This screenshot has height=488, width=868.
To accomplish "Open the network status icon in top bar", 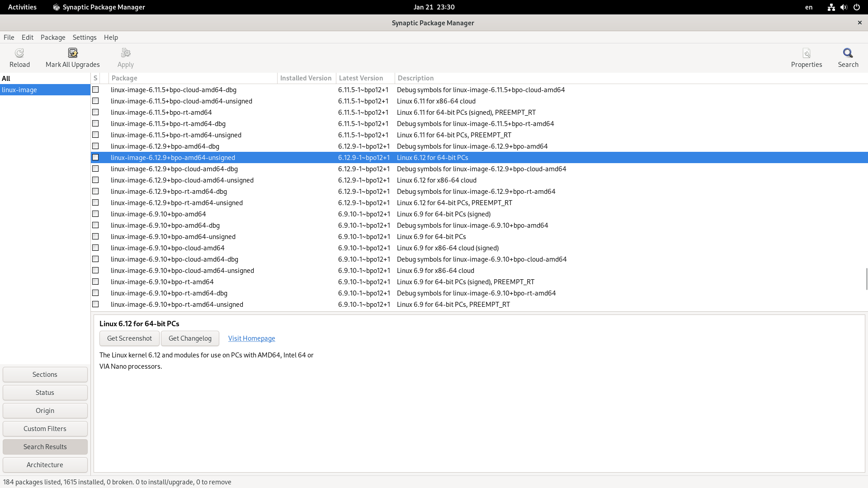I will (x=831, y=7).
